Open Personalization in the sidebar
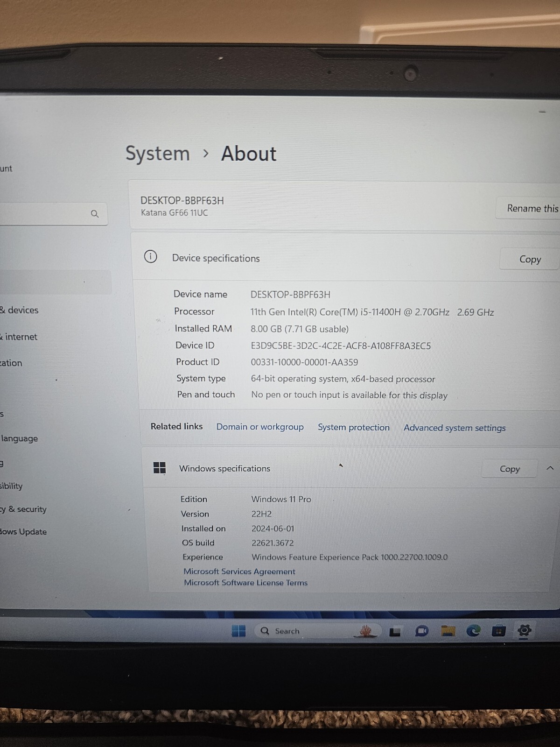The height and width of the screenshot is (747, 560). (x=11, y=363)
